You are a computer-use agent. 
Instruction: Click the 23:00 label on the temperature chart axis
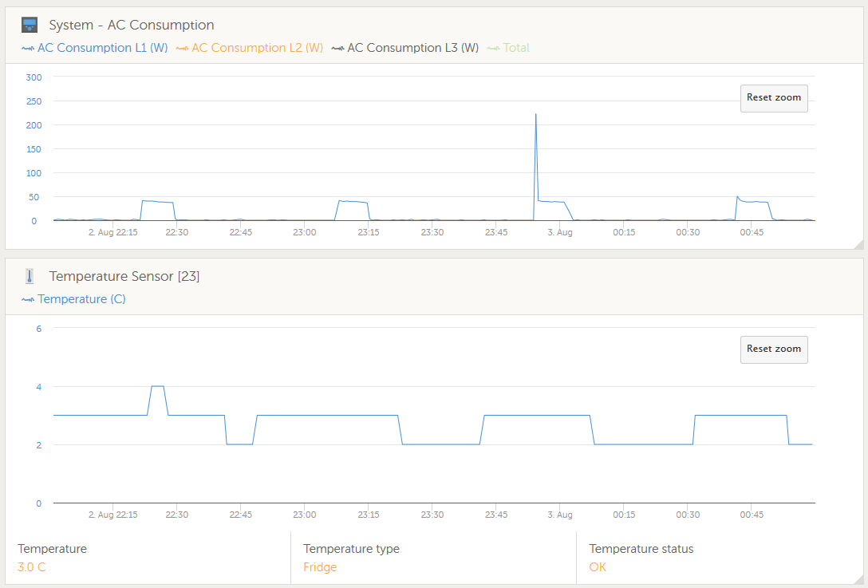[304, 515]
